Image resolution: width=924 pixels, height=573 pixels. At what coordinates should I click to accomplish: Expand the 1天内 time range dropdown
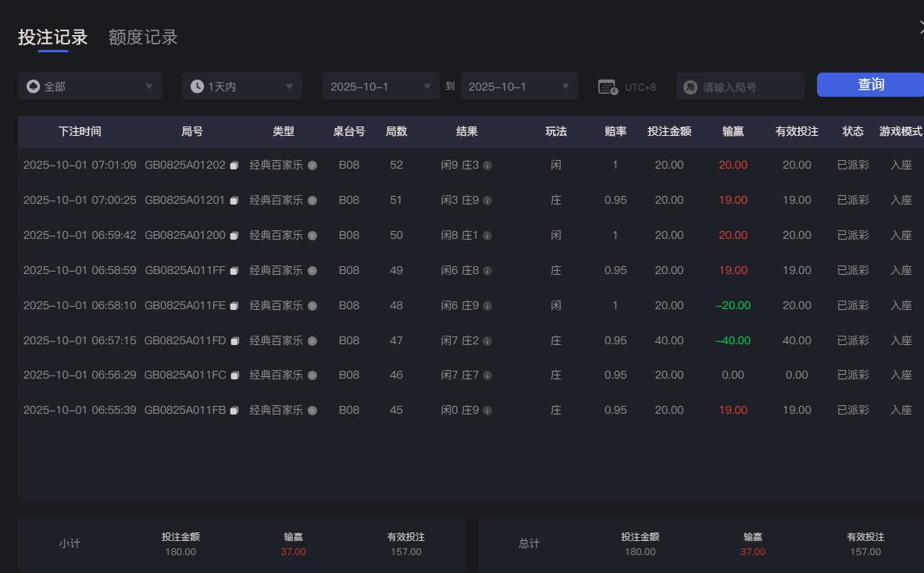click(x=241, y=86)
